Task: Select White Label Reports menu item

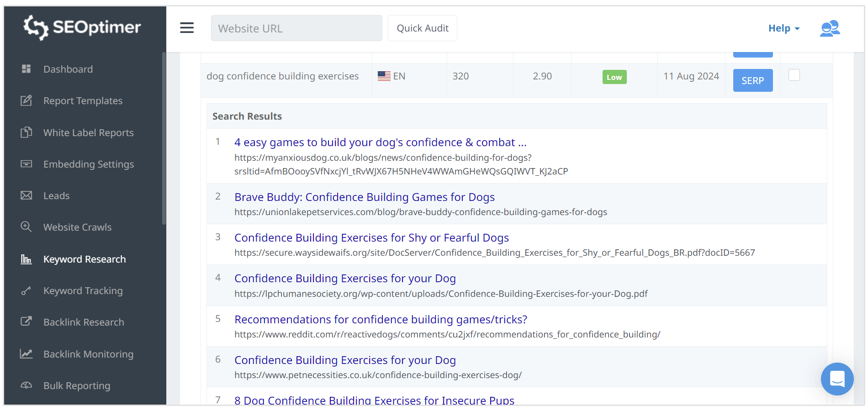Action: 88,132
